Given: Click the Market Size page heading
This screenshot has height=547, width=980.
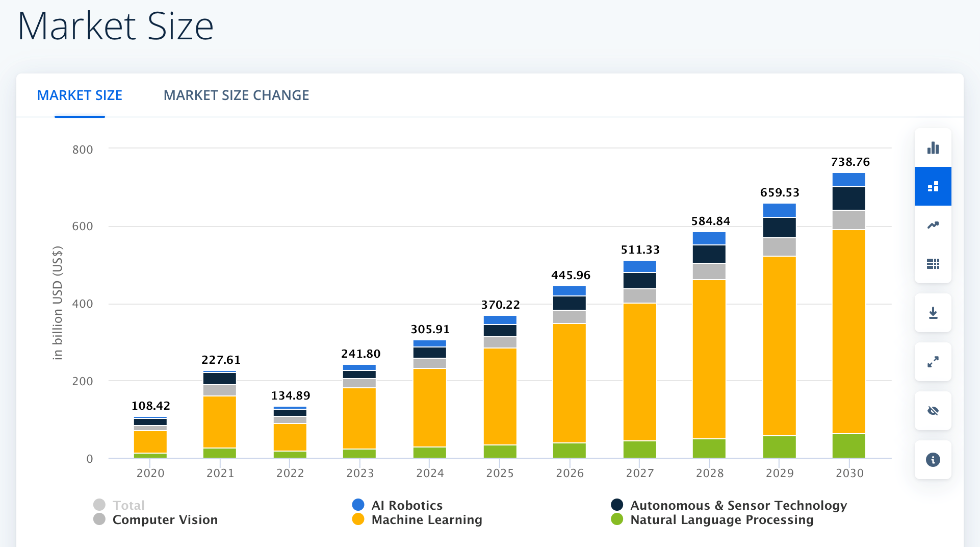Looking at the screenshot, I should (x=116, y=26).
